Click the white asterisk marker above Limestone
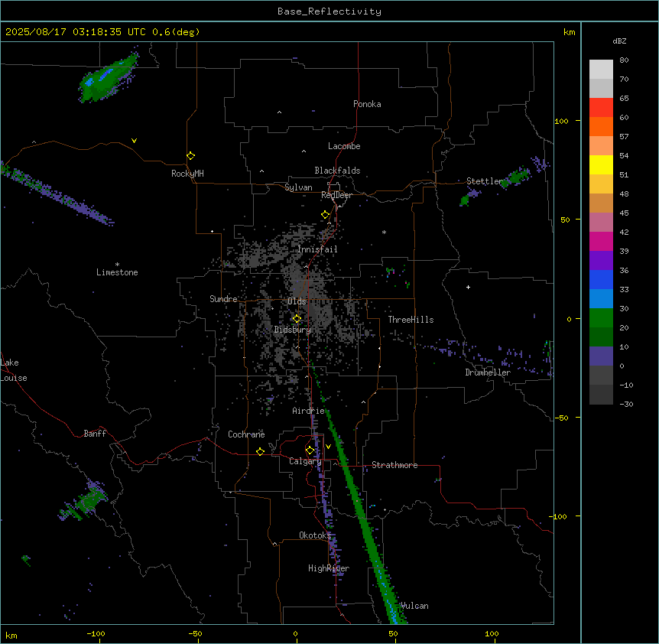Viewport: 659px width, 644px height. [117, 264]
